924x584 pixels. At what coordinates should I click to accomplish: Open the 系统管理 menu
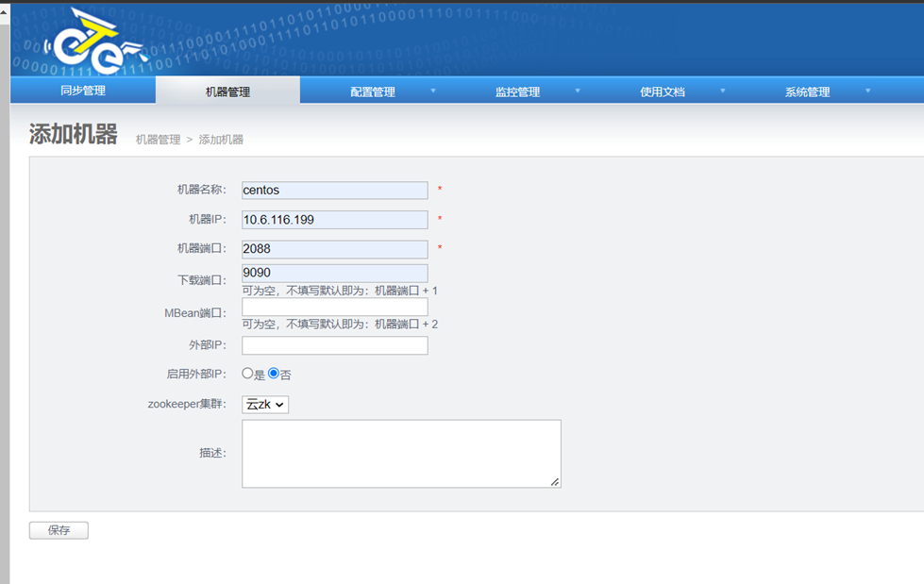click(x=807, y=92)
